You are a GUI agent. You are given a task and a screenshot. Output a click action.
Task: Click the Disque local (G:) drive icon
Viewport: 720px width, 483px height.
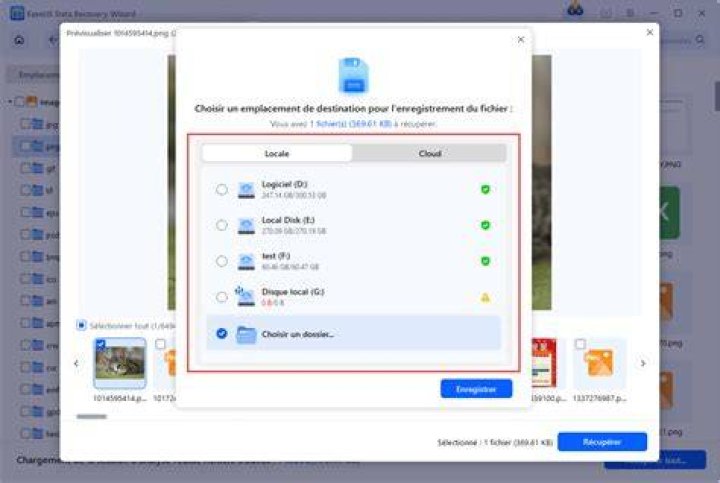(245, 296)
